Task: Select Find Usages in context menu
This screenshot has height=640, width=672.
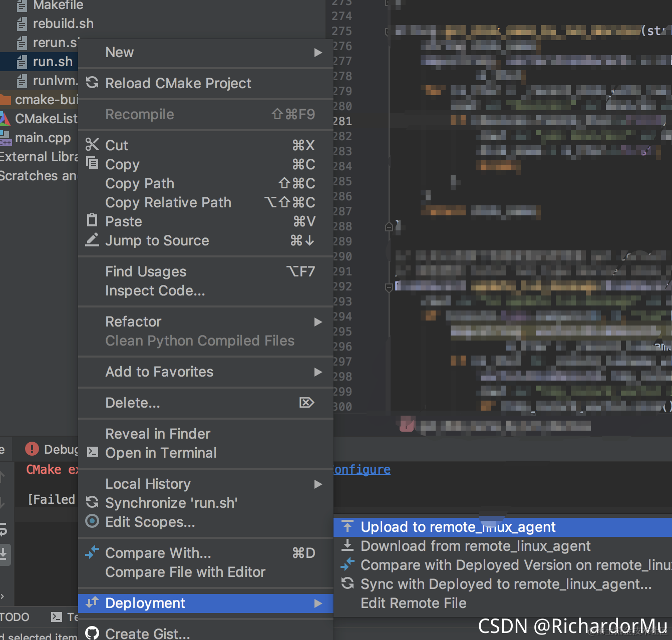Action: 206,271
